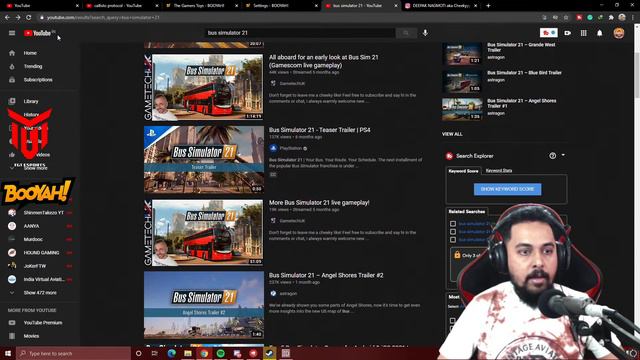Open the Angel Shores Trailer #2 large thumbnail
Image resolution: width=640 pixels, height=360 pixels.
pos(204,305)
